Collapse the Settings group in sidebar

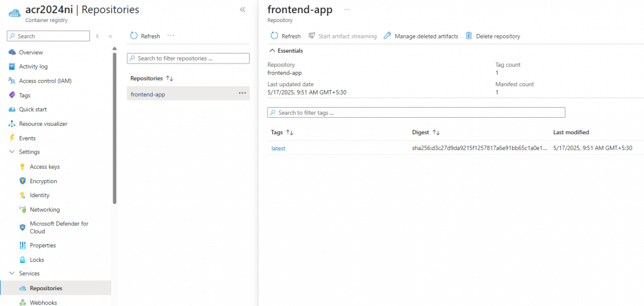(12, 152)
